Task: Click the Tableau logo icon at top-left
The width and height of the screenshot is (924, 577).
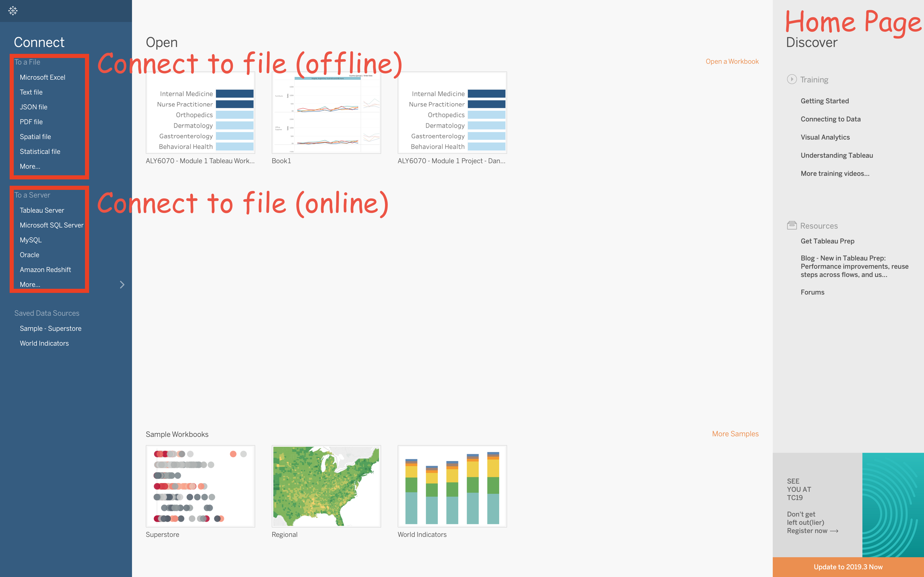Action: 13,11
